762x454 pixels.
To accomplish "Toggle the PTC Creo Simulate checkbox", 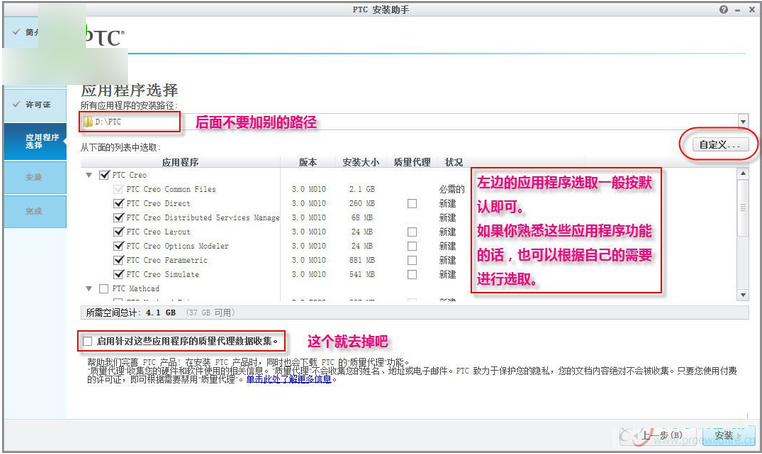I will point(119,274).
